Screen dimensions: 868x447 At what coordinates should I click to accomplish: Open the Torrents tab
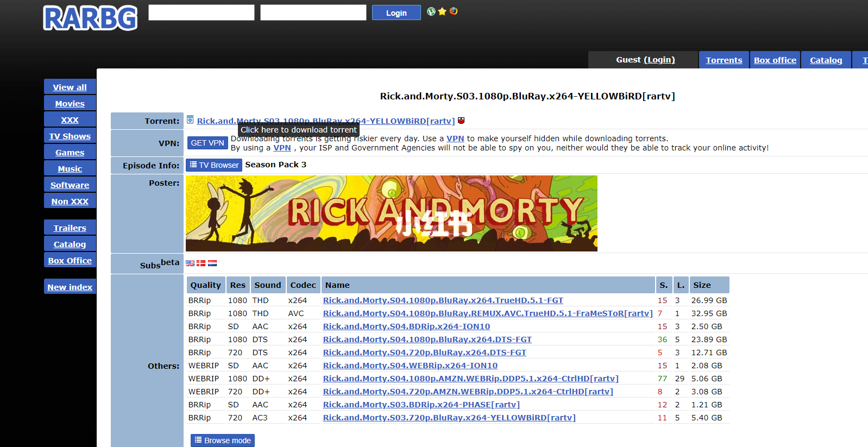click(724, 60)
